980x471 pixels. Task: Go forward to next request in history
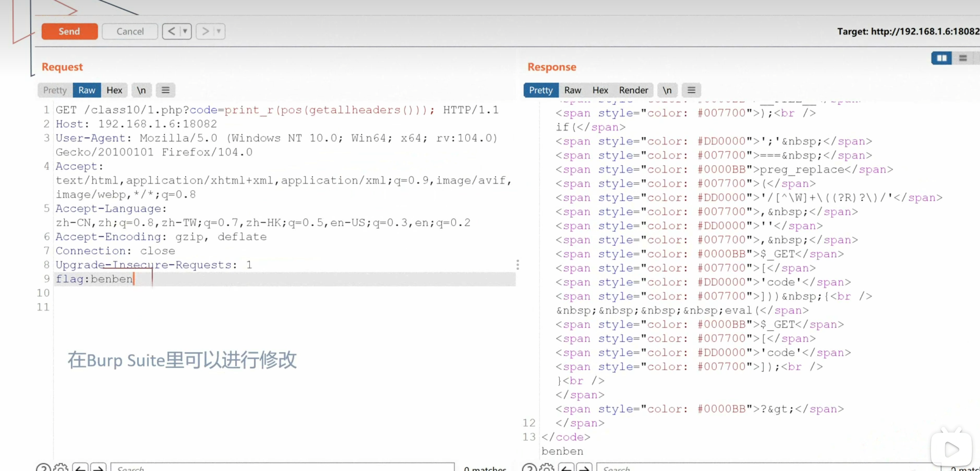(205, 31)
